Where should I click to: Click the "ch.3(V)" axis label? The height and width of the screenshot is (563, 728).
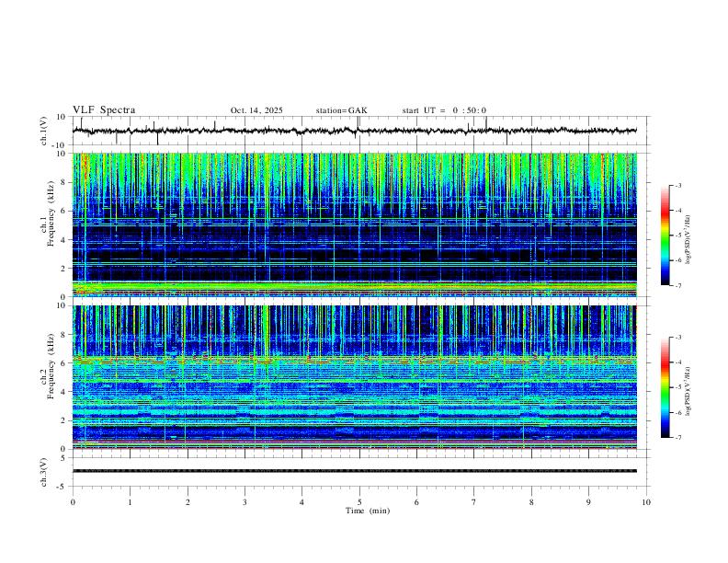click(44, 472)
